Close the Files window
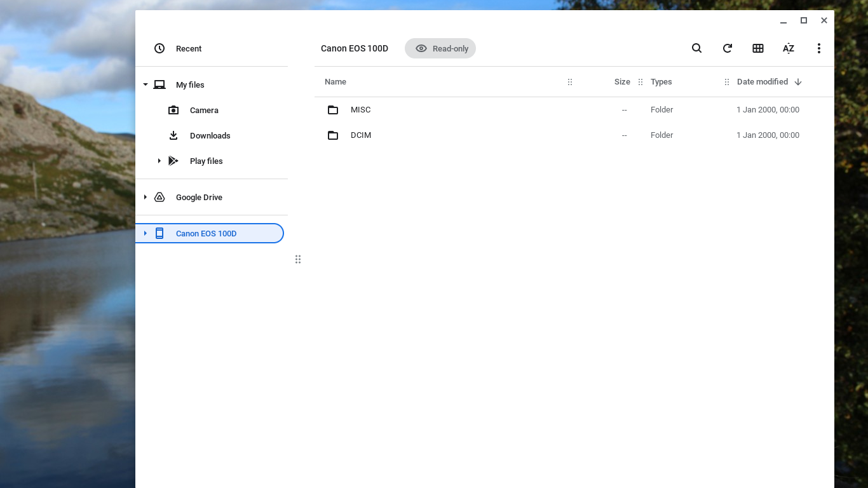The image size is (868, 488). coord(824,20)
